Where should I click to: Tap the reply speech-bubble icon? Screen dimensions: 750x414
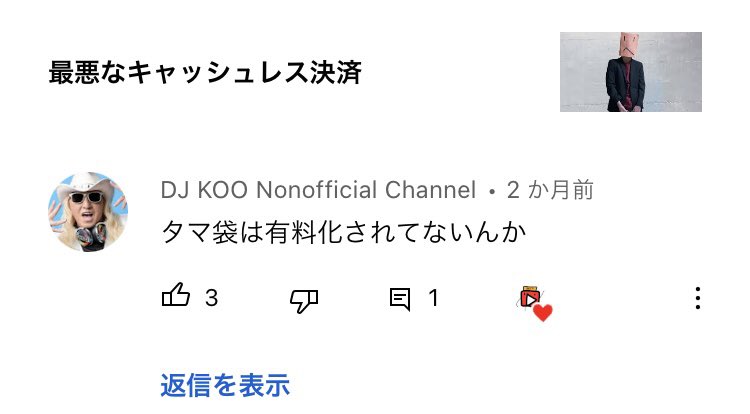pyautogui.click(x=400, y=299)
